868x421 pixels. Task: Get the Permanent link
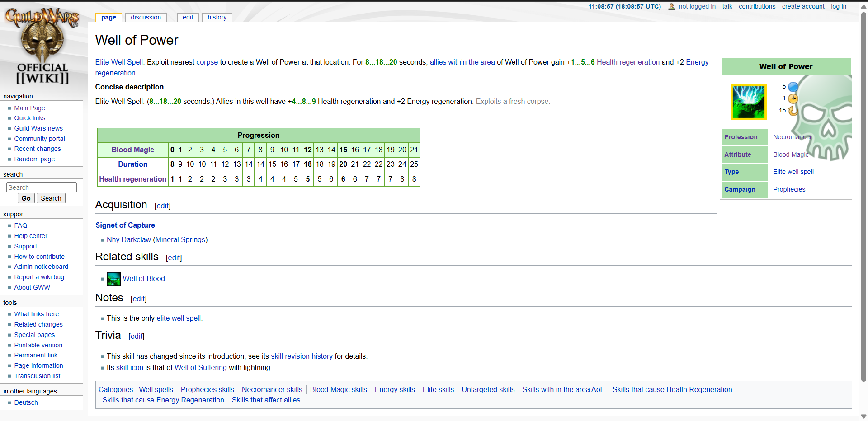(36, 355)
